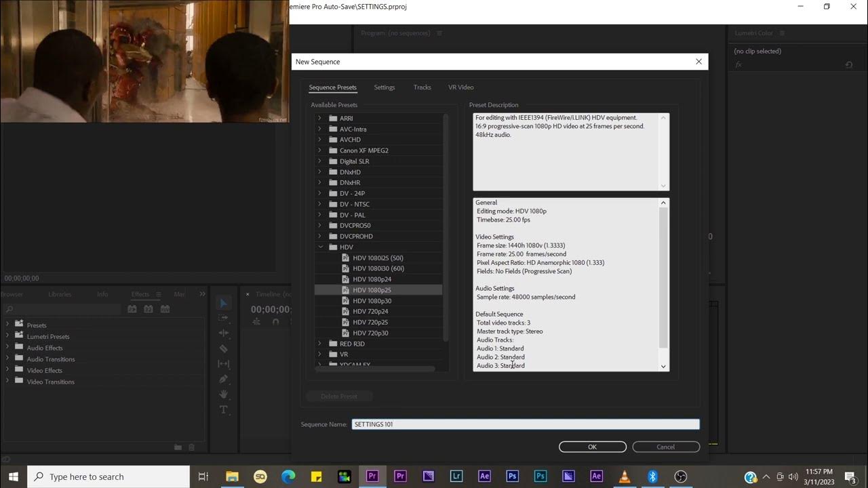Launch Microsoft Edge from taskbar
The width and height of the screenshot is (868, 488).
click(x=288, y=476)
